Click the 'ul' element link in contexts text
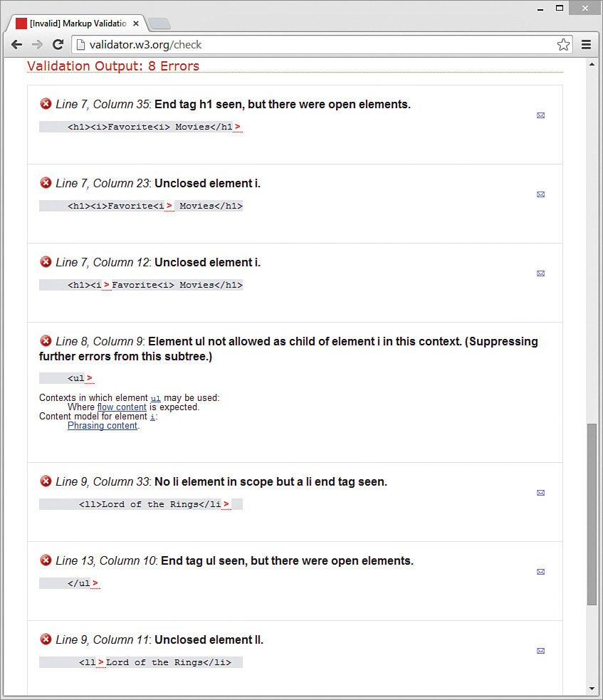603x700 pixels. (156, 398)
